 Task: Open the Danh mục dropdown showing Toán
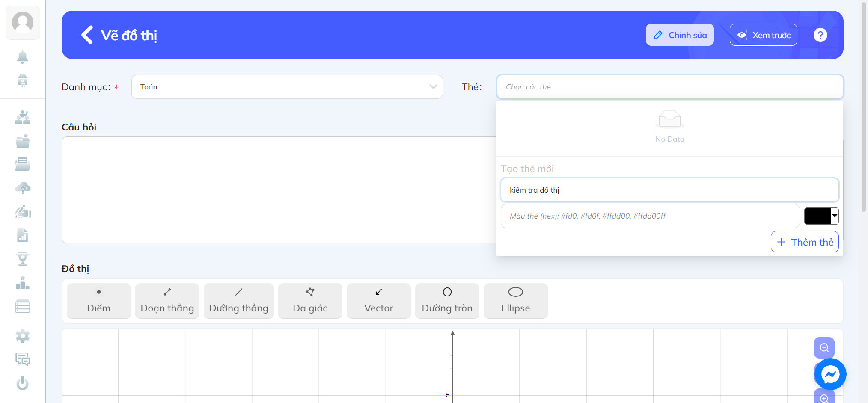[287, 87]
